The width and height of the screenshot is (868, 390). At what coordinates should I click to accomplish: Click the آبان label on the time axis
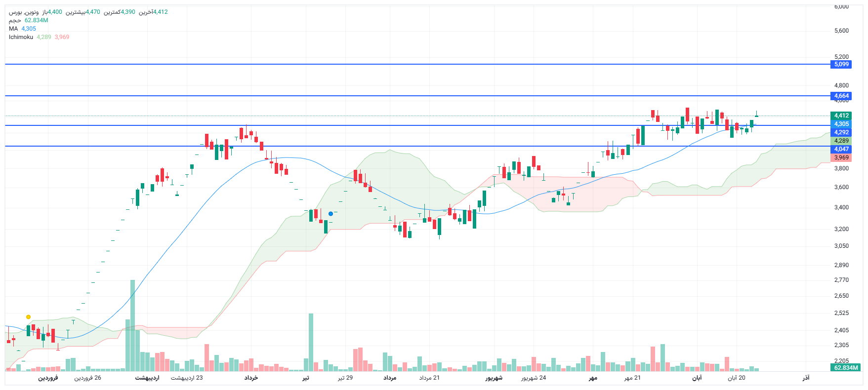[697, 378]
